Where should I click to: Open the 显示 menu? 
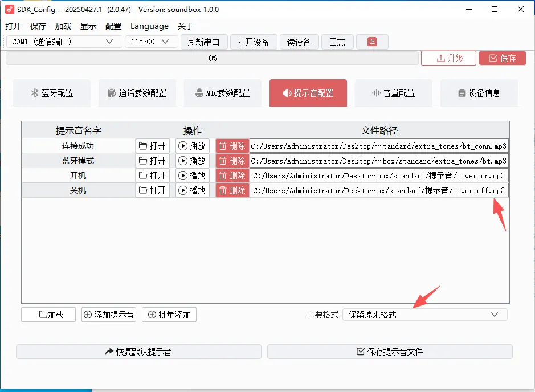pos(88,26)
